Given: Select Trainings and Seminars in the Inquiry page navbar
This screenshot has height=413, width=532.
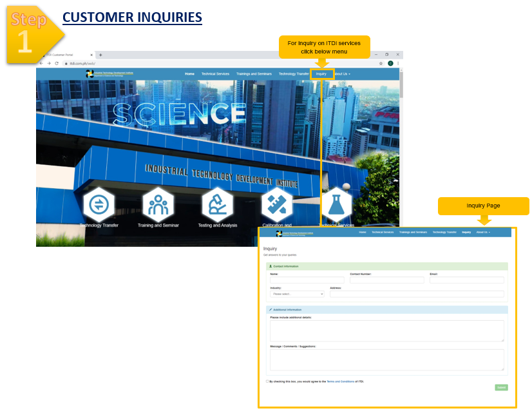Looking at the screenshot, I should point(413,233).
